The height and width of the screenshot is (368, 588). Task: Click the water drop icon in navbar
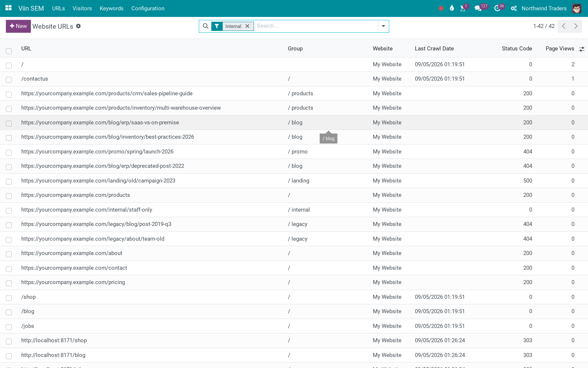[x=452, y=8]
